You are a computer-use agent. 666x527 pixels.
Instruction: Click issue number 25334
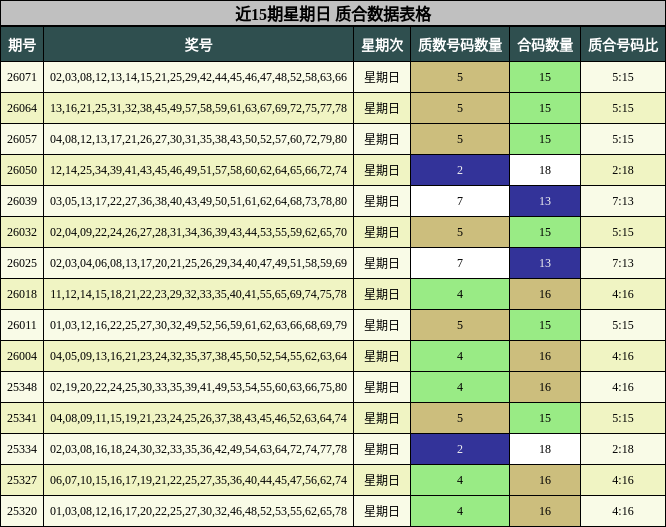(22, 449)
